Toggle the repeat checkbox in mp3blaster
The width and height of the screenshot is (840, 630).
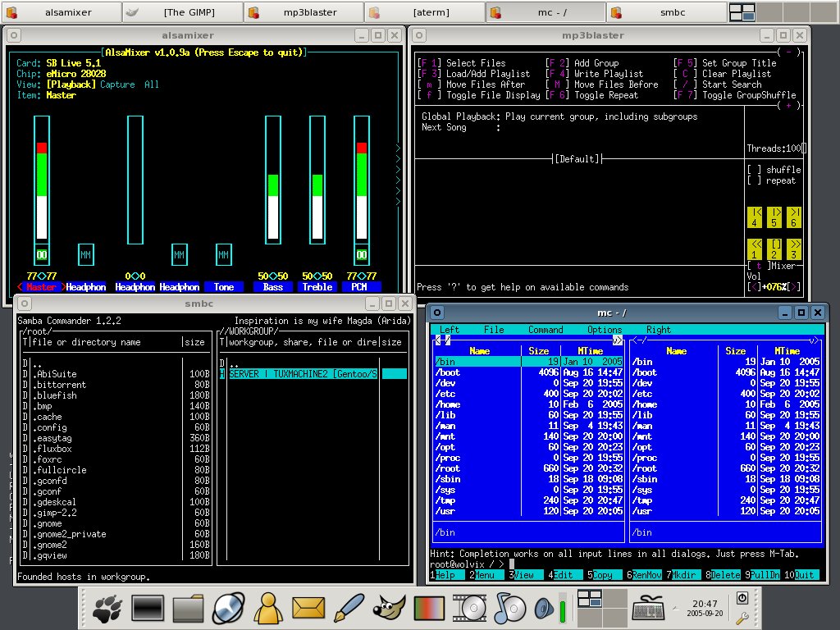[755, 180]
